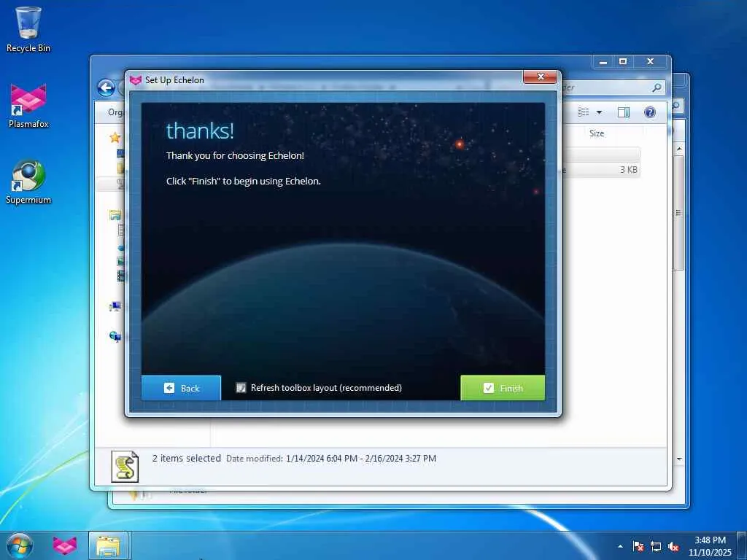Click the green Finish button
747x560 pixels.
pyautogui.click(x=503, y=388)
